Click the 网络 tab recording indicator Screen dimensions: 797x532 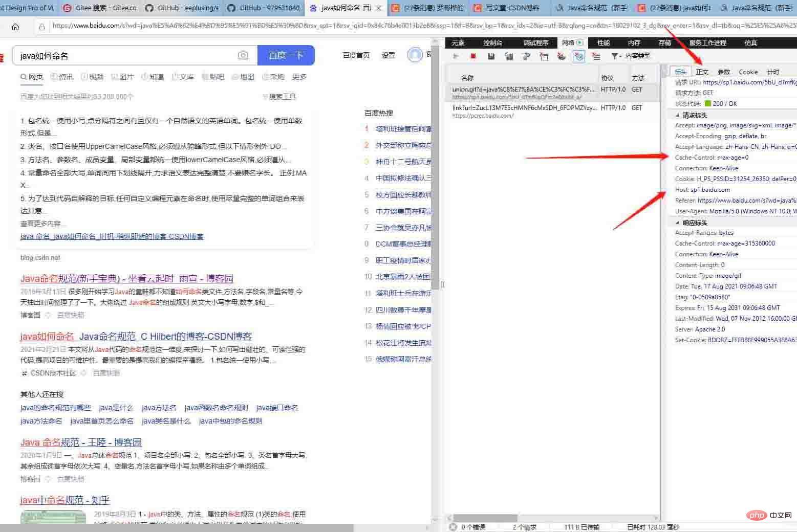pos(580,42)
